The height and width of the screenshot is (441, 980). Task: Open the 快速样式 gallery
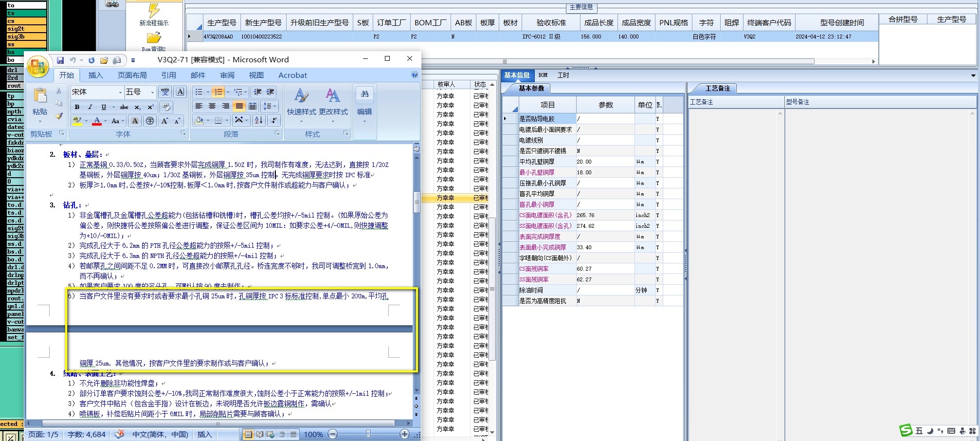pyautogui.click(x=301, y=105)
